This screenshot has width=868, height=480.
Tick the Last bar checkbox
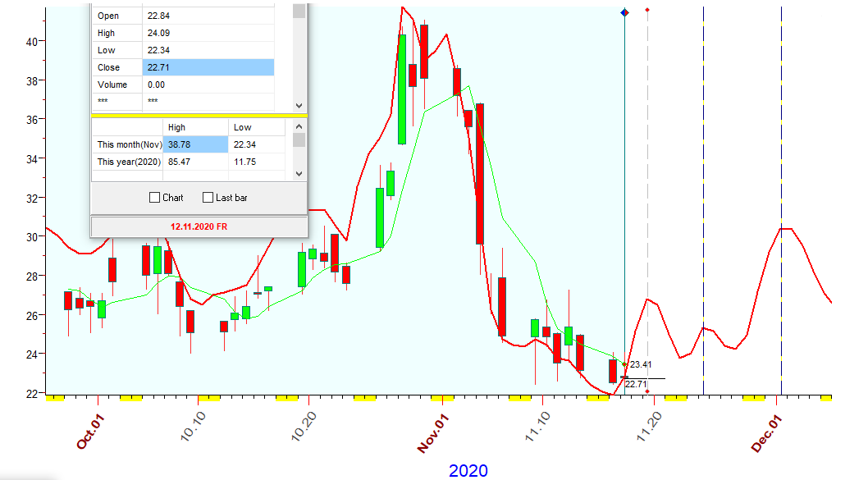[x=208, y=198]
